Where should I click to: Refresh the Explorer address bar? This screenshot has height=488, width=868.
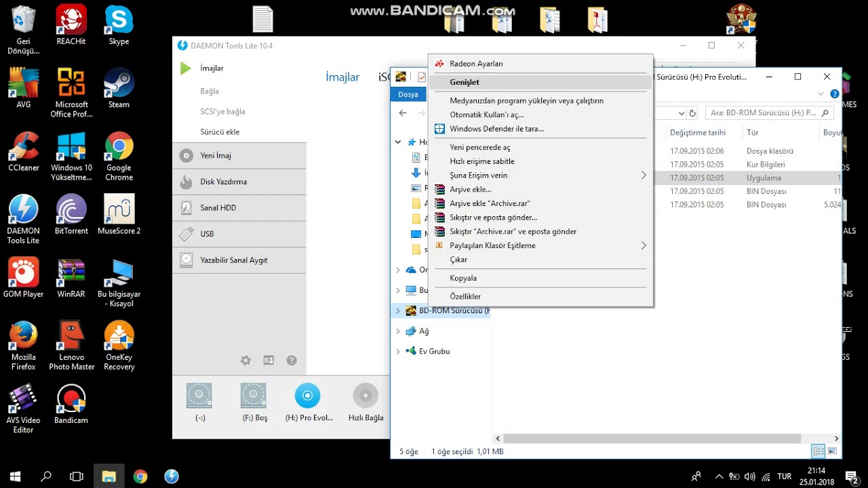pyautogui.click(x=692, y=113)
